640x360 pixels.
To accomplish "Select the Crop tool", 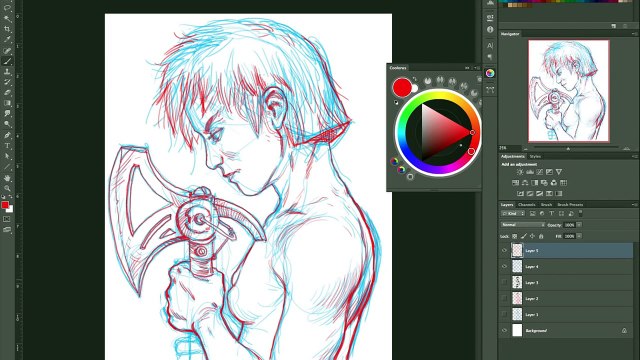I will (x=7, y=29).
